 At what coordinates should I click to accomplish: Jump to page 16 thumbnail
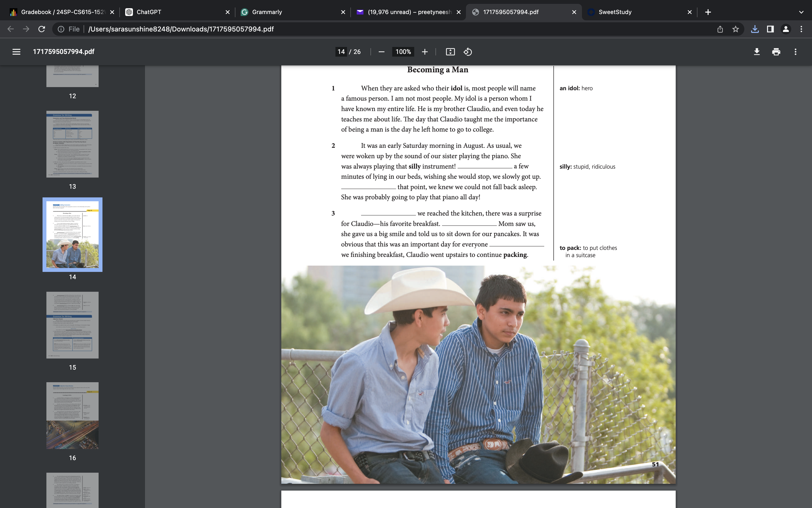coord(72,416)
